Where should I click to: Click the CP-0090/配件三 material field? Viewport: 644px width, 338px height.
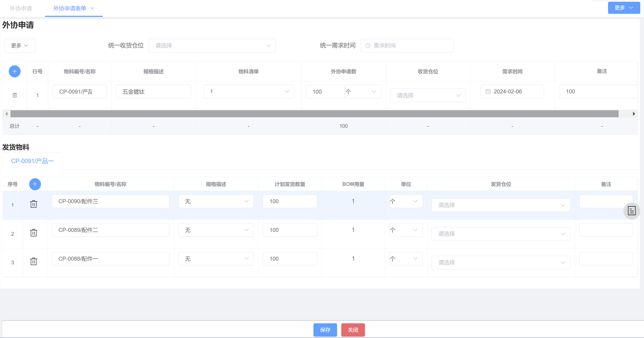110,201
